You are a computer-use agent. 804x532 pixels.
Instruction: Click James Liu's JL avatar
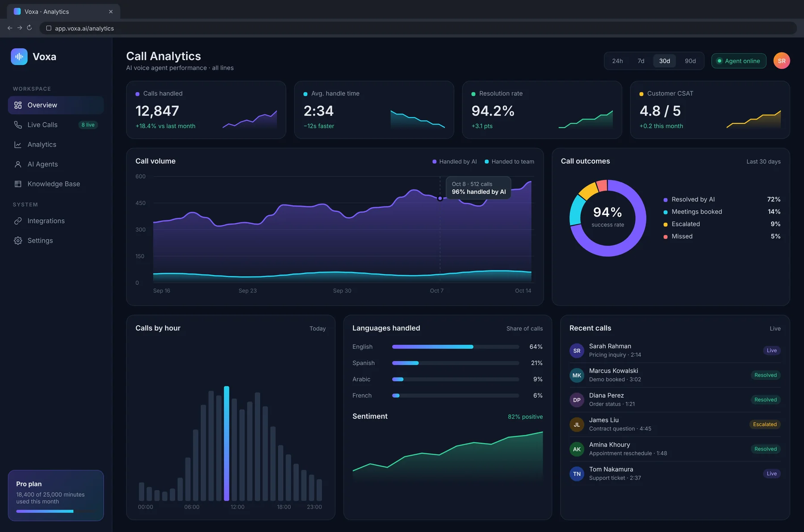point(577,424)
